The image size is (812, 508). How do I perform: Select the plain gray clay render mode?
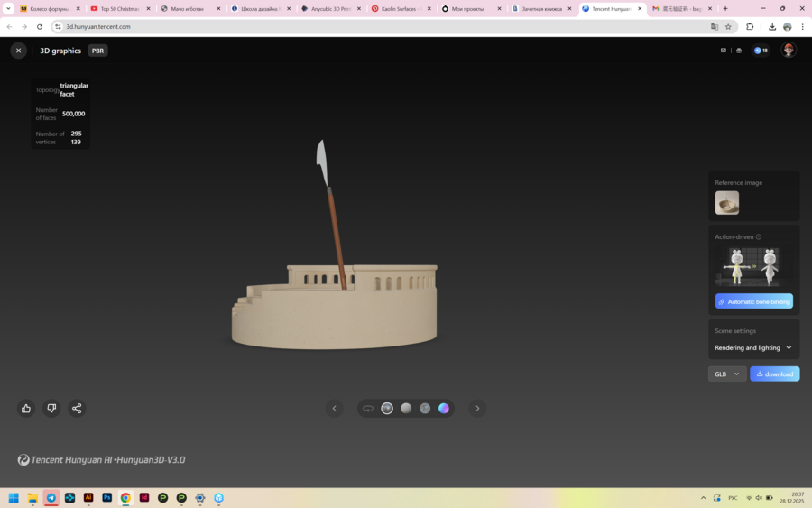point(406,409)
